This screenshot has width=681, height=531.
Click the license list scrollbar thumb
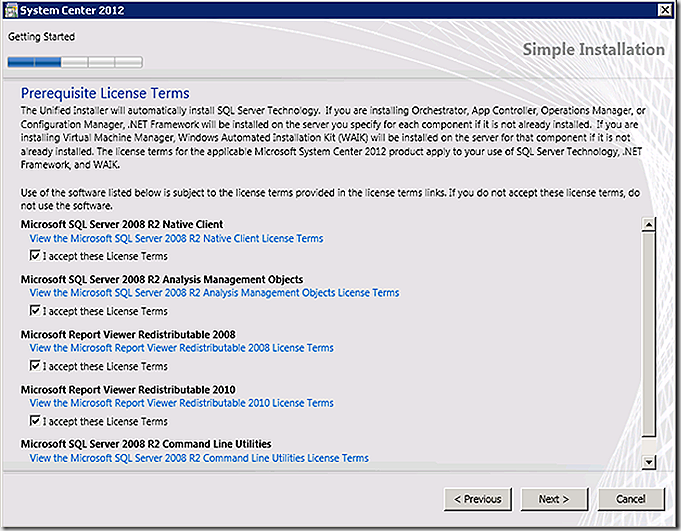pyautogui.click(x=648, y=333)
